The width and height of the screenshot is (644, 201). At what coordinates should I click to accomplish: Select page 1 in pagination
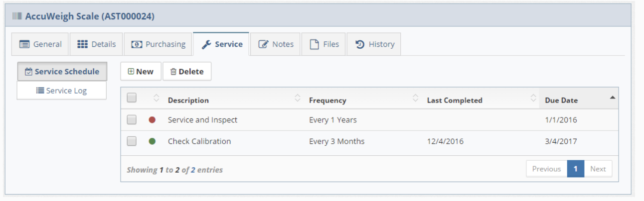[x=575, y=169]
